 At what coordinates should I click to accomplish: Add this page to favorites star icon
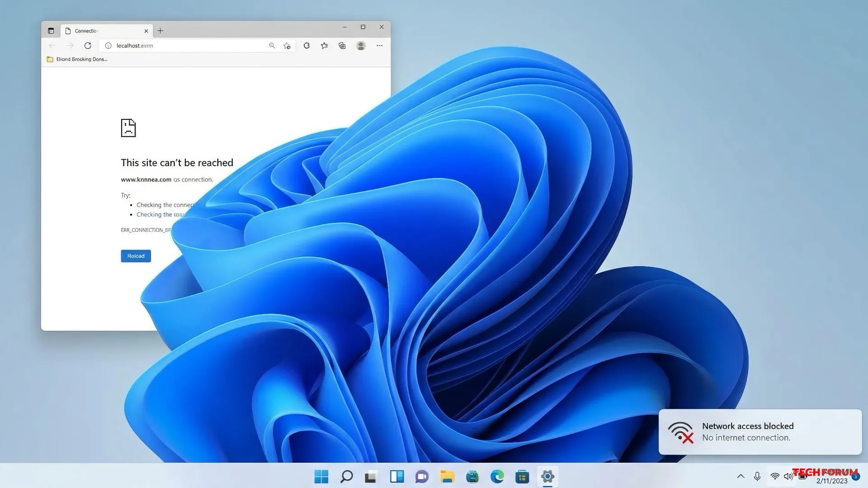tap(287, 46)
